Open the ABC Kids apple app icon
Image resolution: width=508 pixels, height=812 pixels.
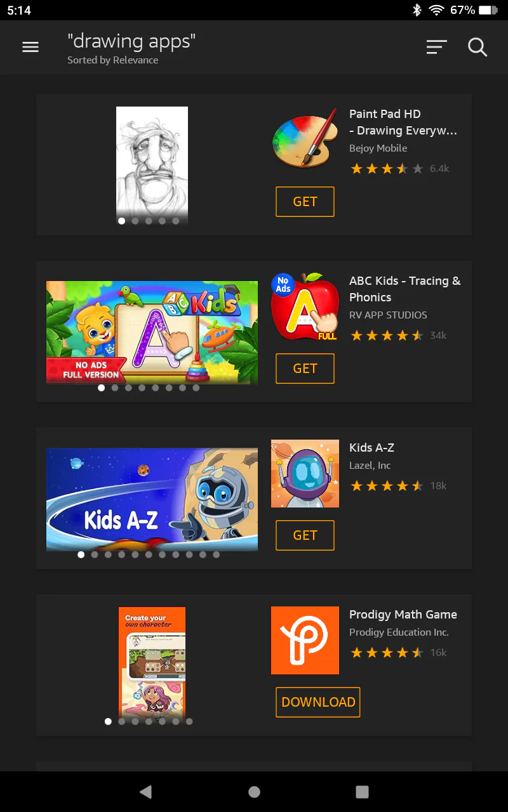point(305,306)
